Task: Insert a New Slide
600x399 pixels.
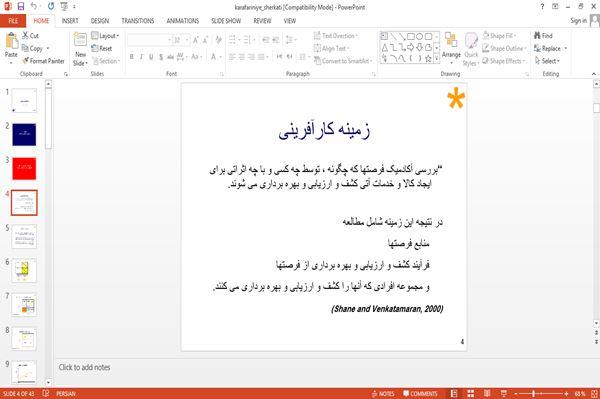Action: point(80,49)
